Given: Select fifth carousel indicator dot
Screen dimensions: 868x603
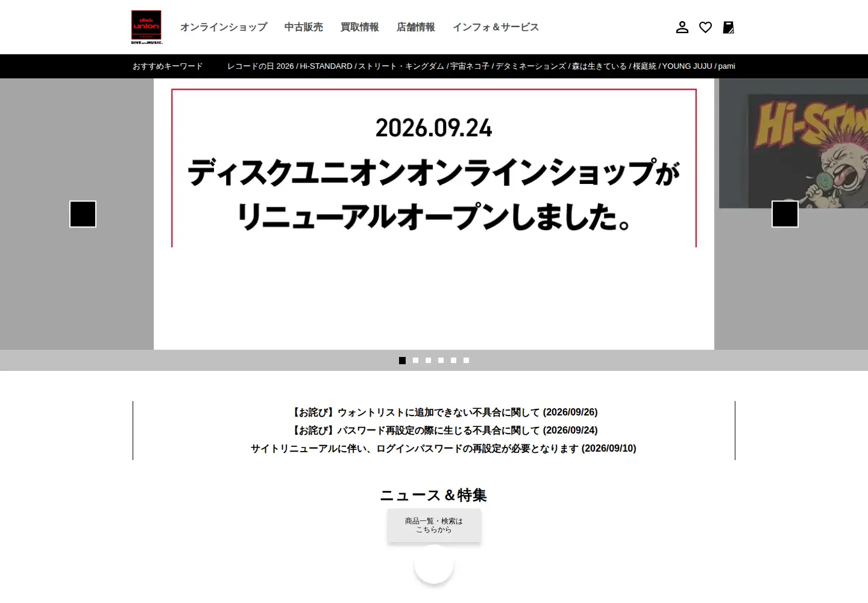Looking at the screenshot, I should pos(453,361).
